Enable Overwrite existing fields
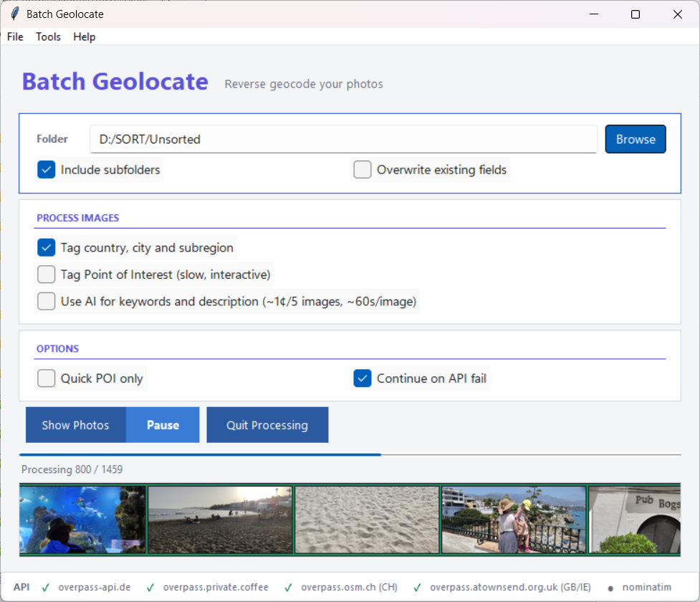 click(363, 170)
